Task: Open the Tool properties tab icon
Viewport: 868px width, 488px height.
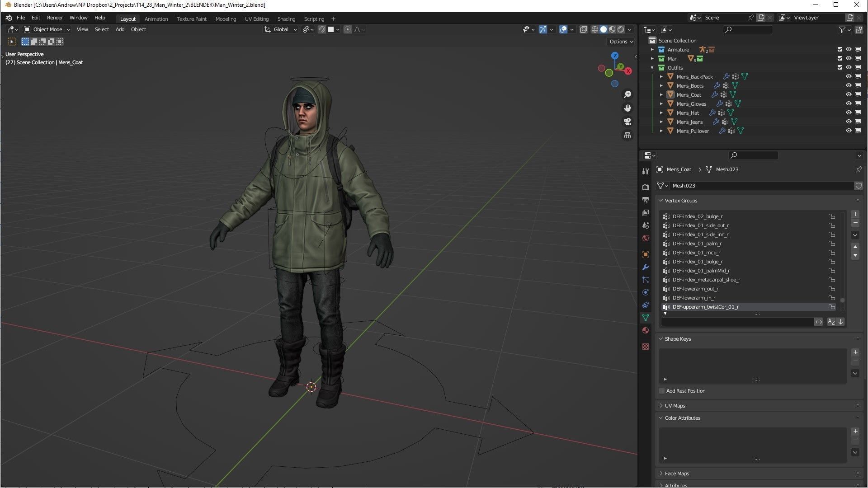Action: [646, 171]
